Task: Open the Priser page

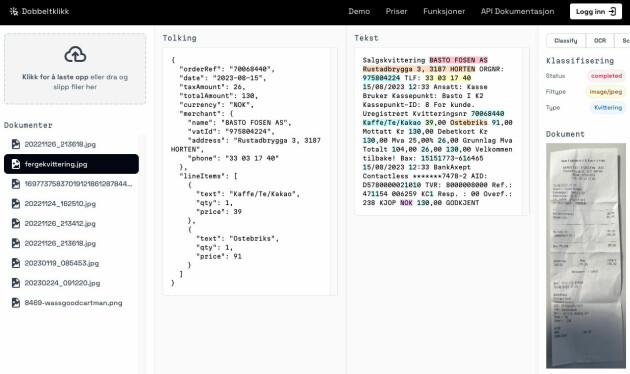Action: 396,11
